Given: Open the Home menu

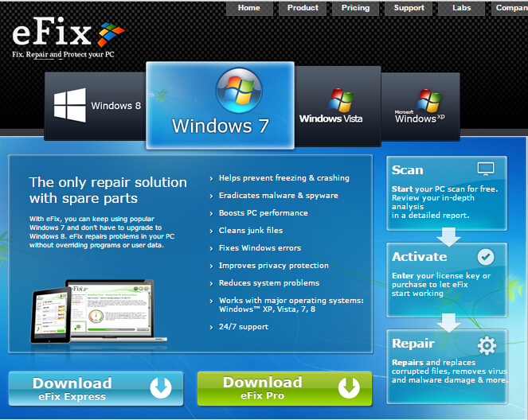Looking at the screenshot, I should click(x=249, y=8).
